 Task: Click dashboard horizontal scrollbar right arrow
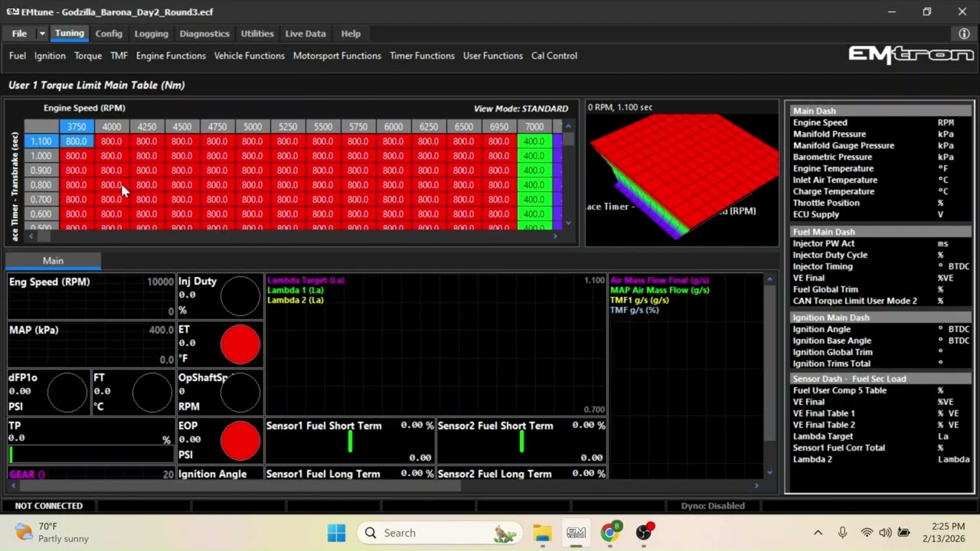point(757,485)
